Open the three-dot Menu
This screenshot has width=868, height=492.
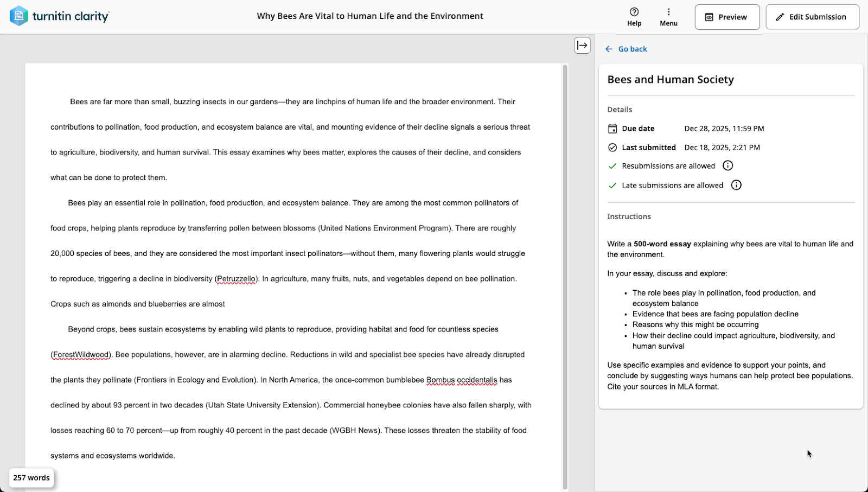pyautogui.click(x=668, y=12)
